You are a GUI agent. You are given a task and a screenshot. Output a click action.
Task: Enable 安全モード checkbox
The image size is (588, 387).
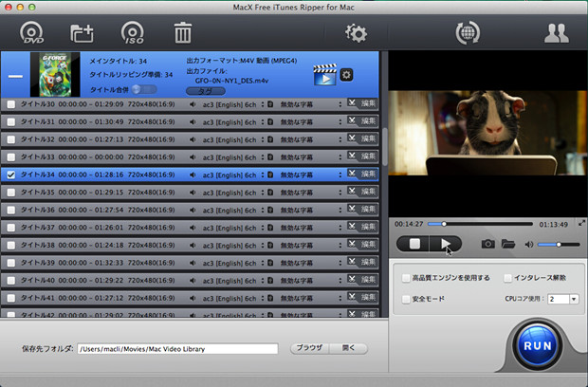406,299
